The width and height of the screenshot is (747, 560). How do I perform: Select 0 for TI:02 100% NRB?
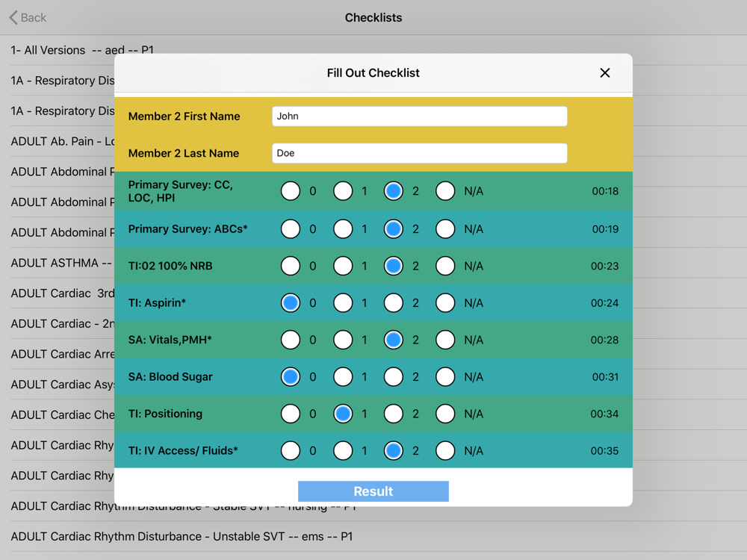pos(291,266)
